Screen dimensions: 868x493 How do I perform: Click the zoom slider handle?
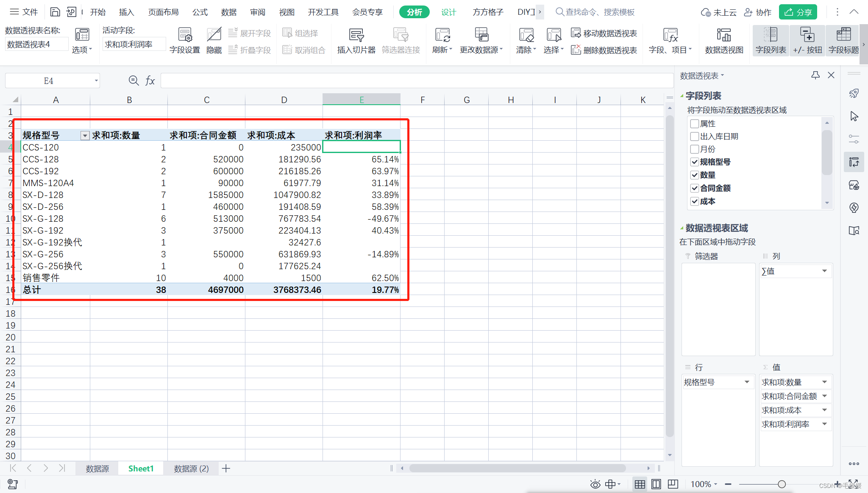782,484
